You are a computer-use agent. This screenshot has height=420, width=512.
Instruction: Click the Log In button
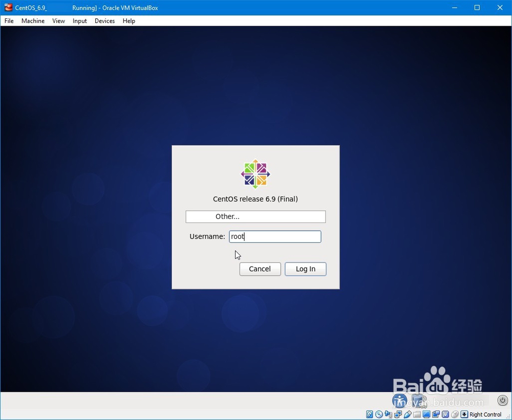point(306,269)
